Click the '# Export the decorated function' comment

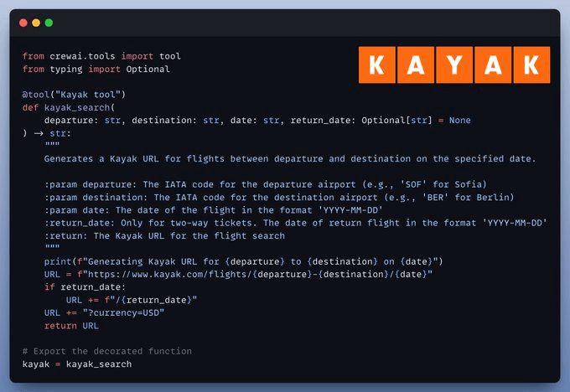click(107, 351)
